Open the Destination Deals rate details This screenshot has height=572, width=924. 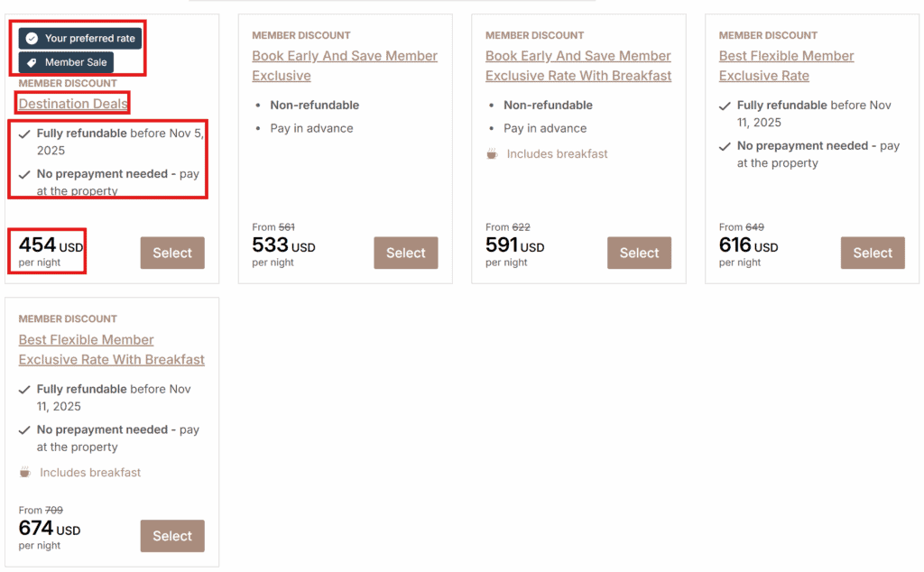pyautogui.click(x=71, y=104)
